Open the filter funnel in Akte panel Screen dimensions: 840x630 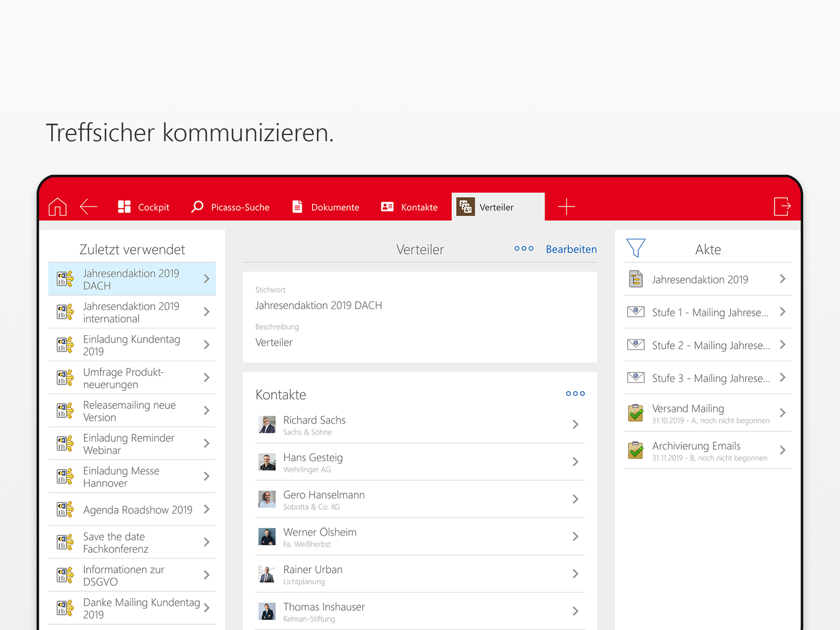pos(635,248)
